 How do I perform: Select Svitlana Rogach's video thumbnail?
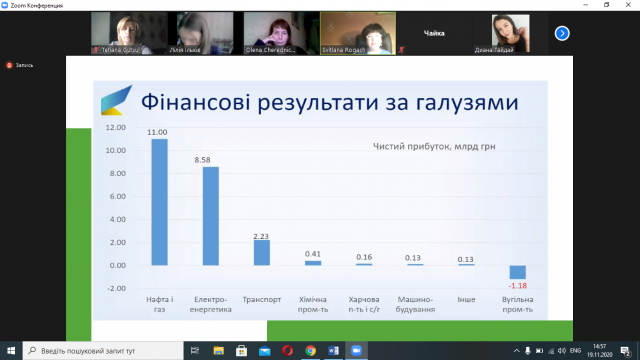358,33
